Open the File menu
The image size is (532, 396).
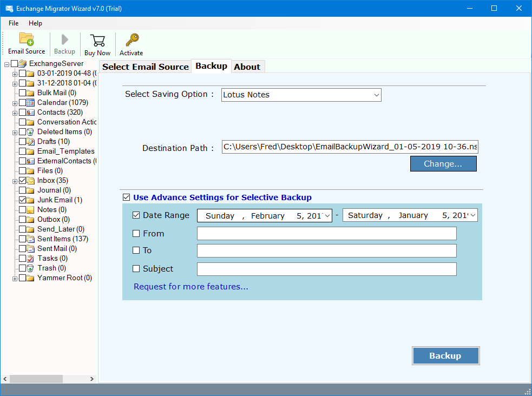(x=14, y=23)
